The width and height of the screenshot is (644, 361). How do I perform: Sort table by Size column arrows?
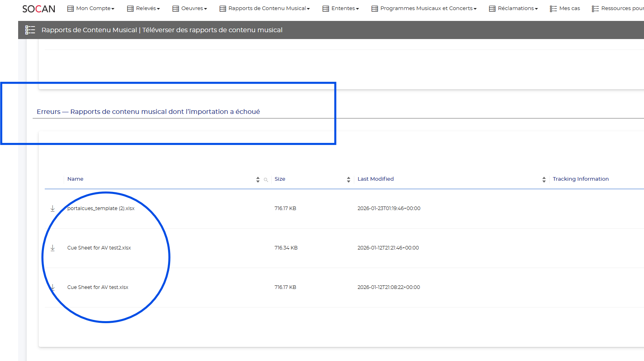click(x=349, y=179)
